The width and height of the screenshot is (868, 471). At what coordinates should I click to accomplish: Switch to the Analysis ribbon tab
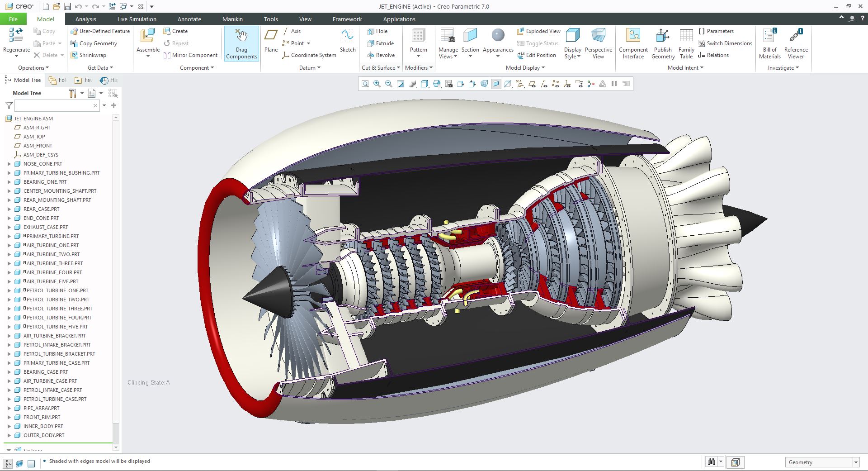point(85,19)
